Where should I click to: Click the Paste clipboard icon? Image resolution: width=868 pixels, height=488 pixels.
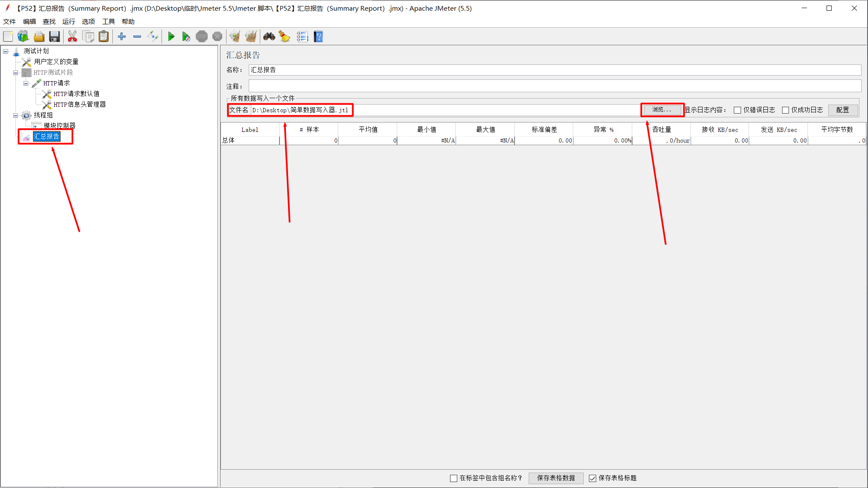[103, 37]
